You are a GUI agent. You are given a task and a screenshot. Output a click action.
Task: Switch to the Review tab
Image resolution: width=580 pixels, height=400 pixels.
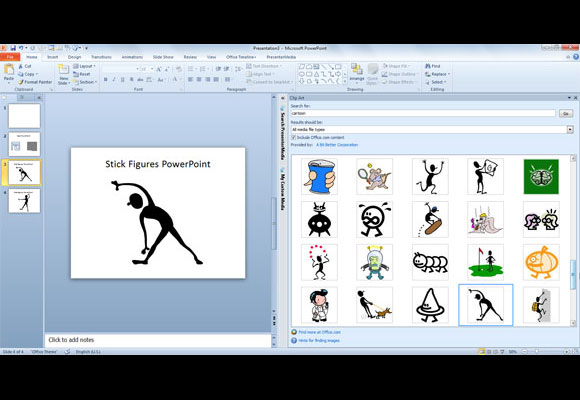point(190,57)
